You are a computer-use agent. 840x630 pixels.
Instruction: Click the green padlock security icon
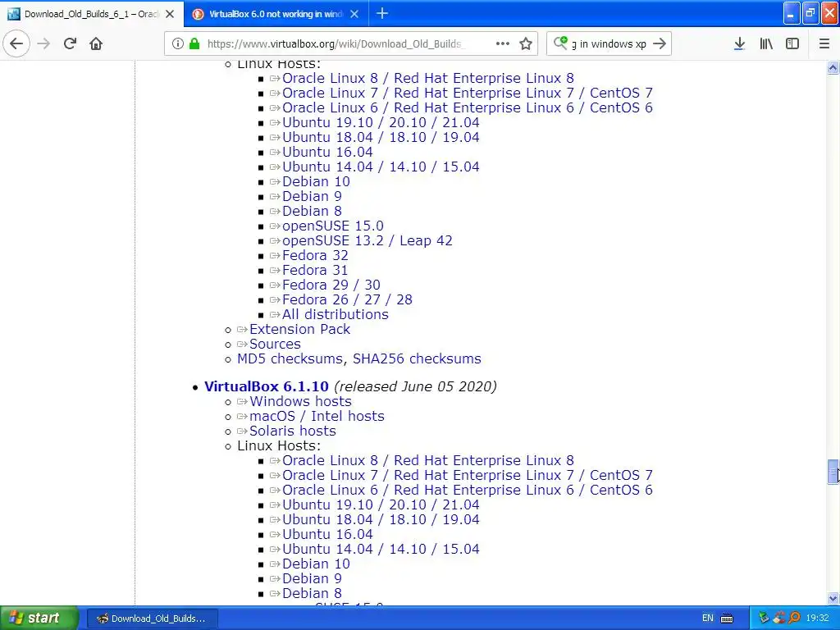tap(194, 43)
